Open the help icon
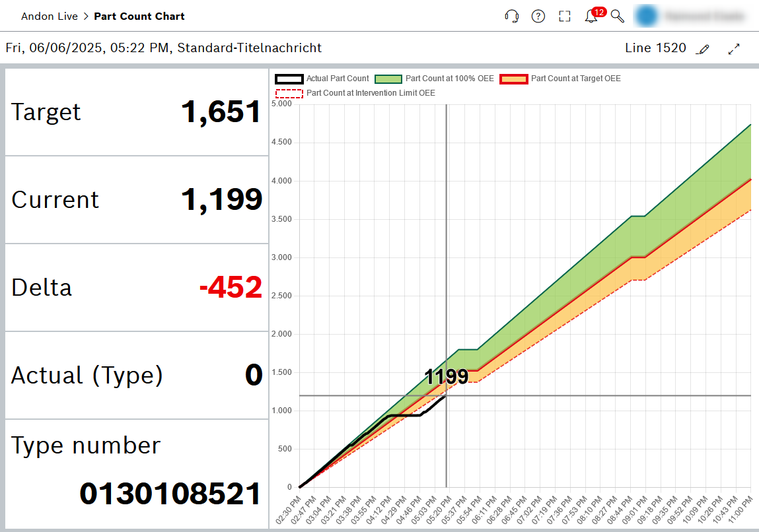This screenshot has width=759, height=532. tap(538, 16)
